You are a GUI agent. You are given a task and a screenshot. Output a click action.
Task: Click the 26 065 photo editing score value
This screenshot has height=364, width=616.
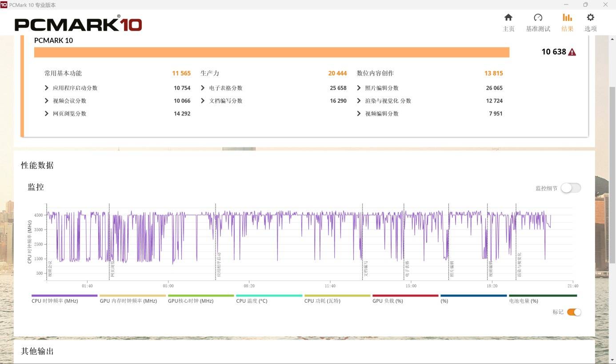(494, 88)
